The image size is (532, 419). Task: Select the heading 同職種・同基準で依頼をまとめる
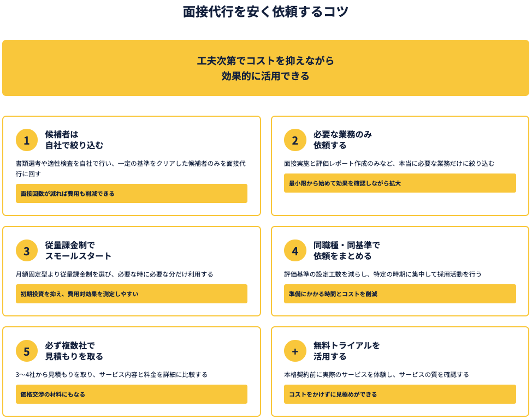tap(346, 251)
